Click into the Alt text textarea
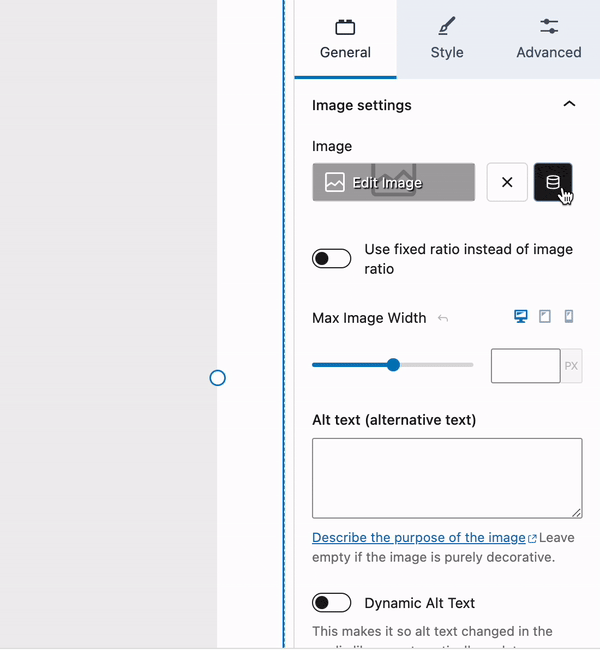The image size is (600, 650). (x=447, y=478)
